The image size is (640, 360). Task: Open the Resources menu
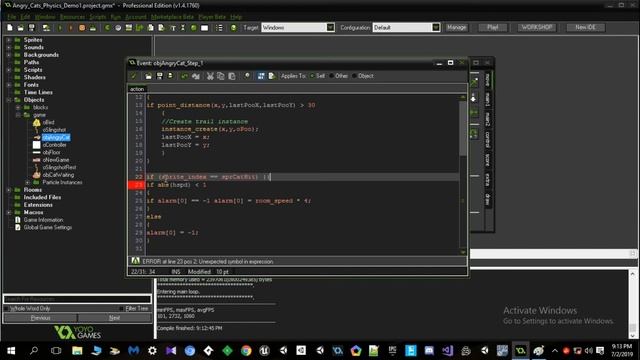[72, 17]
